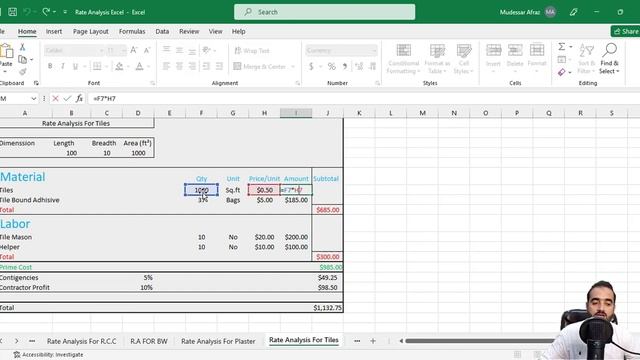Click the Share button
Screen dimensions: 640x360
tap(626, 31)
